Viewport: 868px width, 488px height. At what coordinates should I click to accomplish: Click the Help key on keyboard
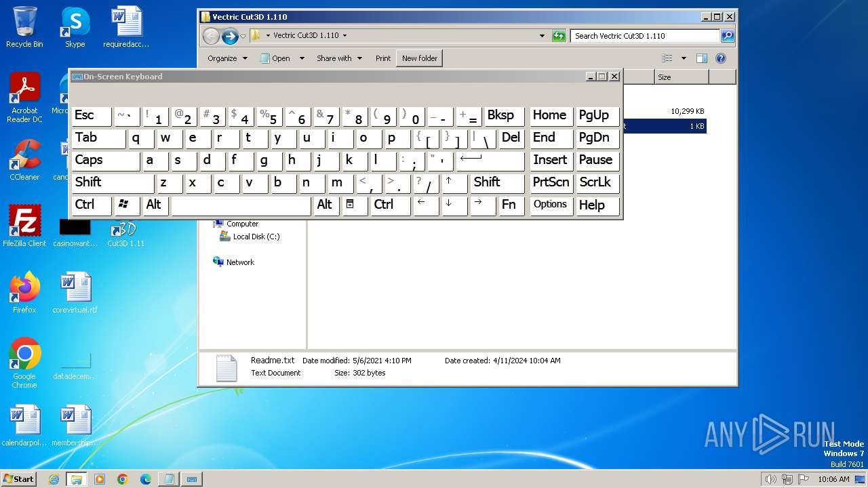coord(597,205)
